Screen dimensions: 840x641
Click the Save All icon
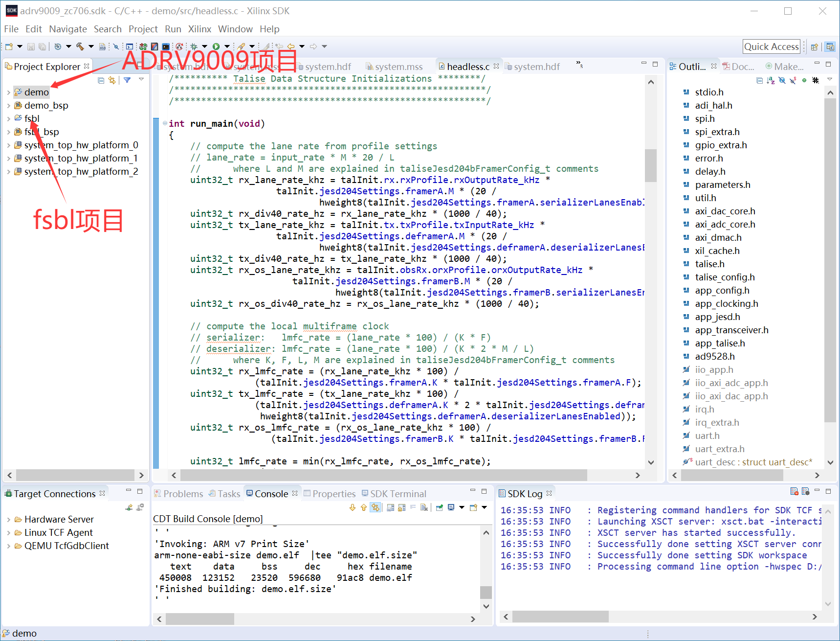pyautogui.click(x=42, y=46)
